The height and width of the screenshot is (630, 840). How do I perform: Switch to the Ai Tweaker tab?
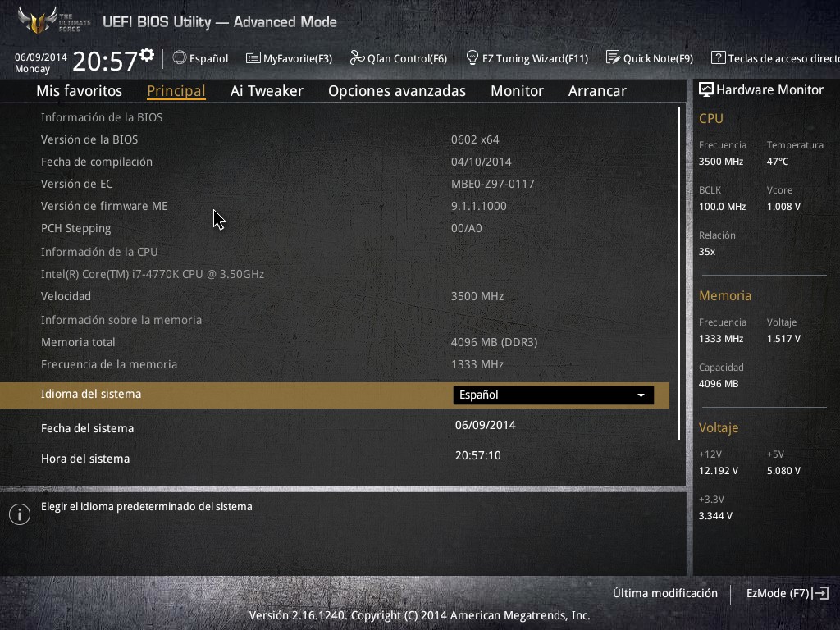point(267,91)
